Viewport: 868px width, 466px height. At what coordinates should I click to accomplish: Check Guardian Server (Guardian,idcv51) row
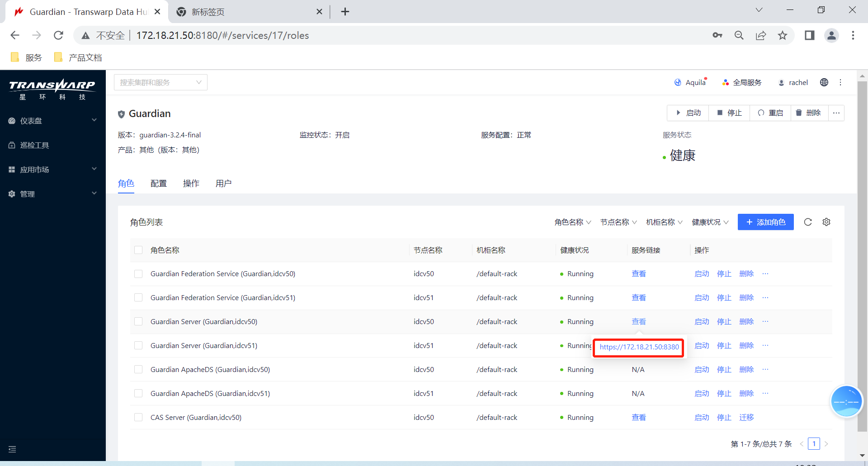(x=138, y=346)
